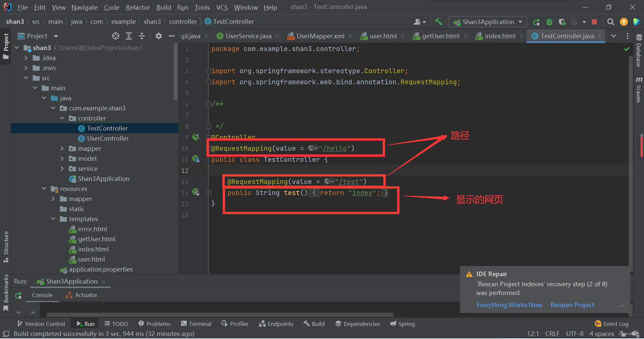Open Version Control tool window
The image size is (644, 339).
[x=41, y=324]
